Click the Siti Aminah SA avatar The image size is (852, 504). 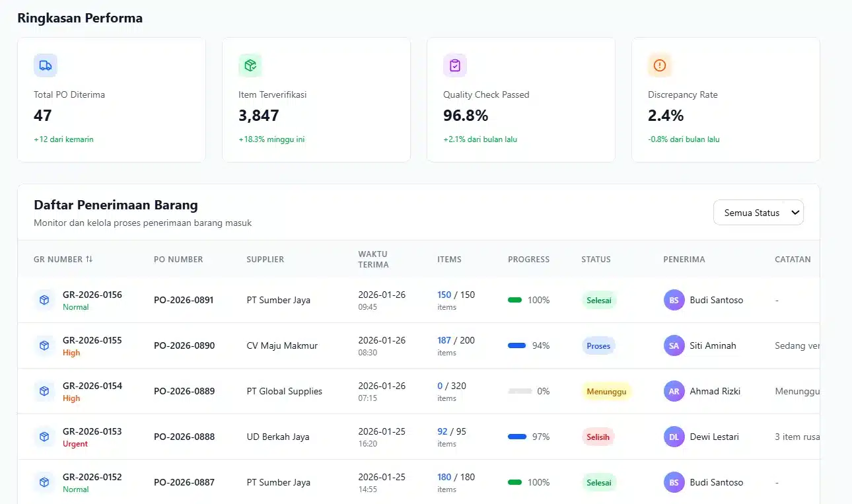pos(674,345)
